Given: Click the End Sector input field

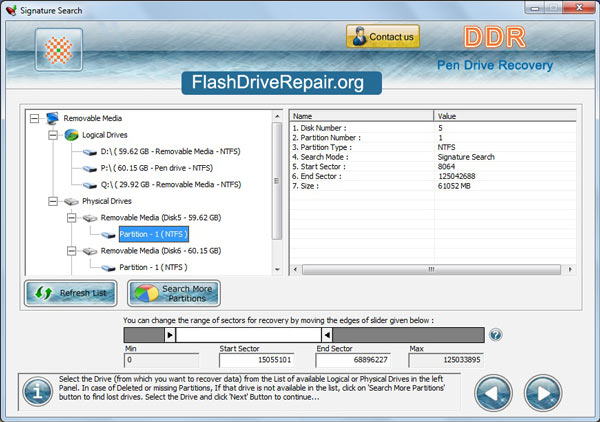Looking at the screenshot, I should click(x=353, y=360).
